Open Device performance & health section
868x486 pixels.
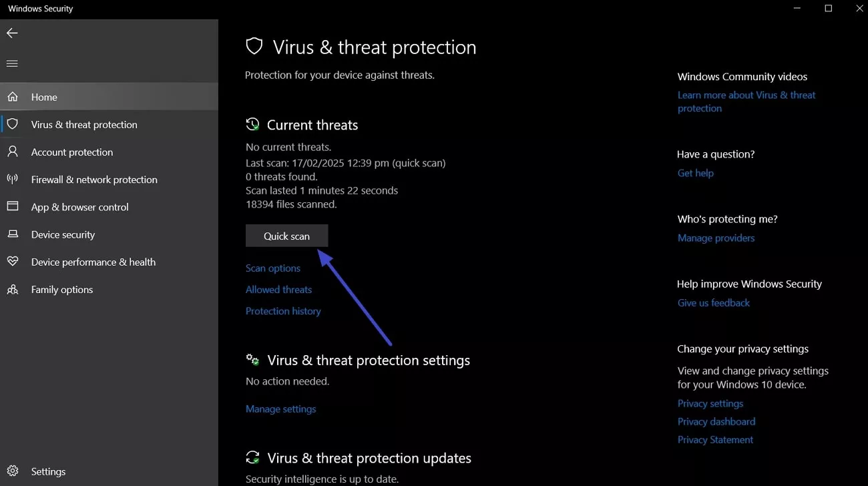93,262
